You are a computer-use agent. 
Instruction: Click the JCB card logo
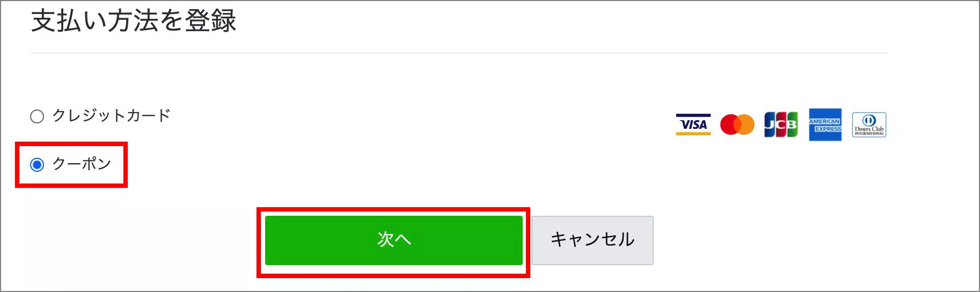pyautogui.click(x=781, y=125)
